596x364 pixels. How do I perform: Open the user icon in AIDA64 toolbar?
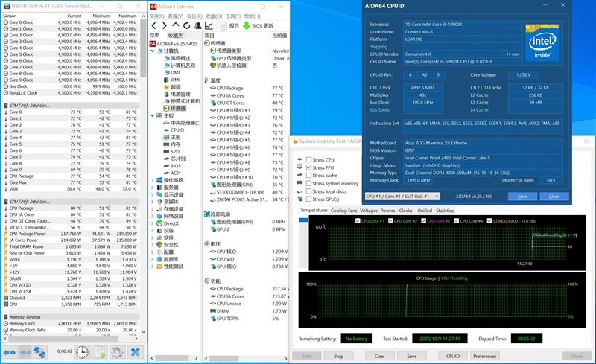click(197, 25)
